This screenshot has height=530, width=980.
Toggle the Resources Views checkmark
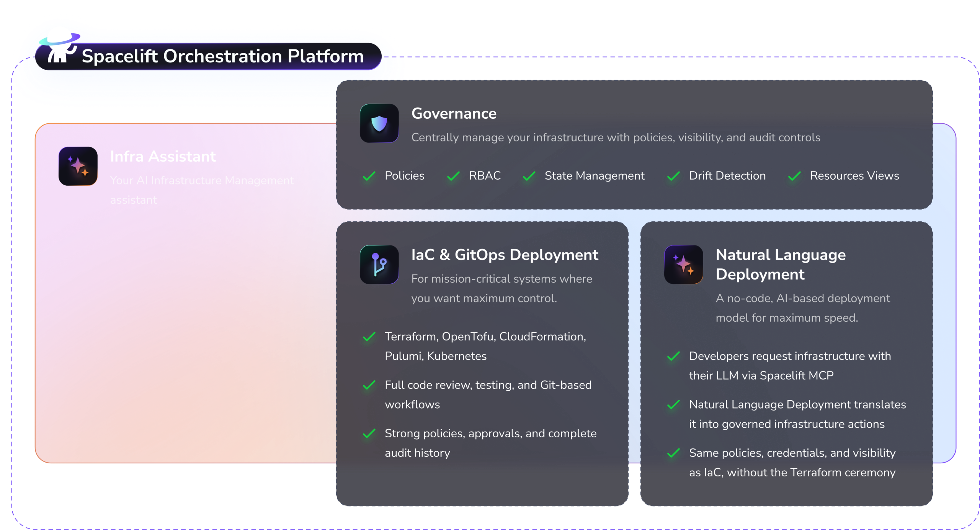pos(794,176)
